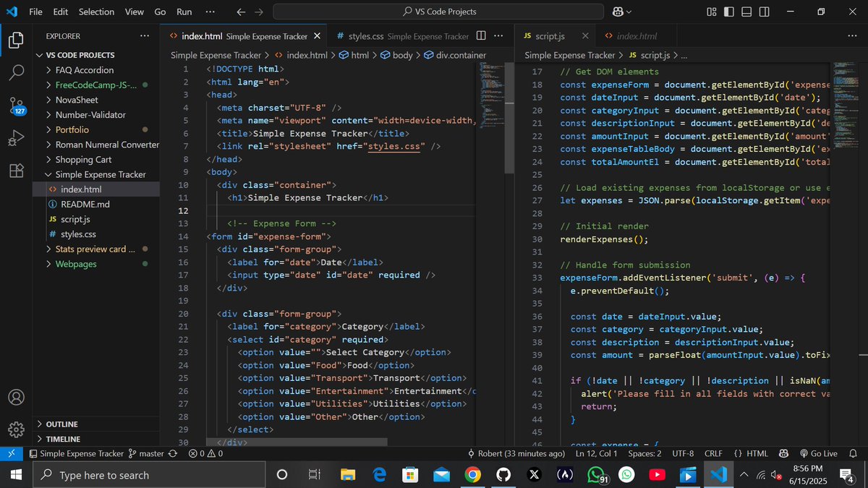
Task: Open README.md in the Explorer
Action: pos(96,205)
